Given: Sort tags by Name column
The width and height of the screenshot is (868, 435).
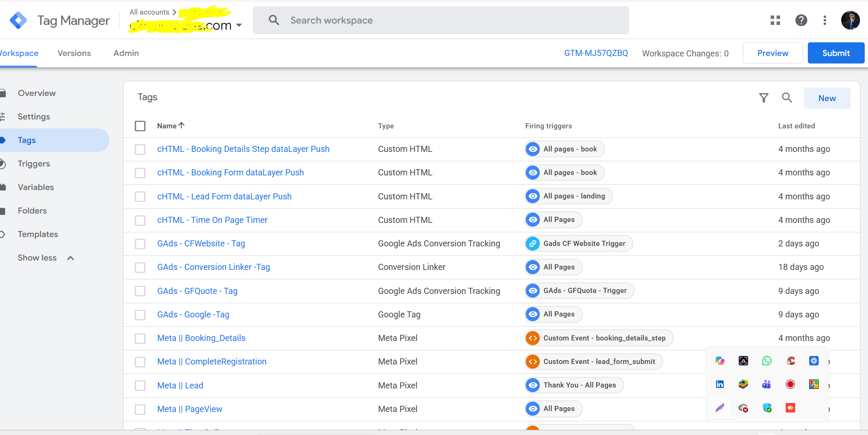Looking at the screenshot, I should (171, 126).
